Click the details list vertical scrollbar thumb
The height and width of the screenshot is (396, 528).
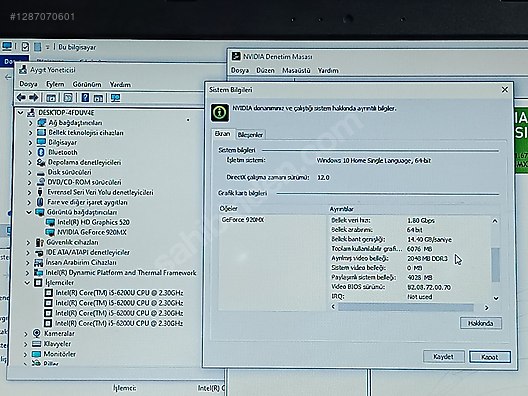(495, 265)
